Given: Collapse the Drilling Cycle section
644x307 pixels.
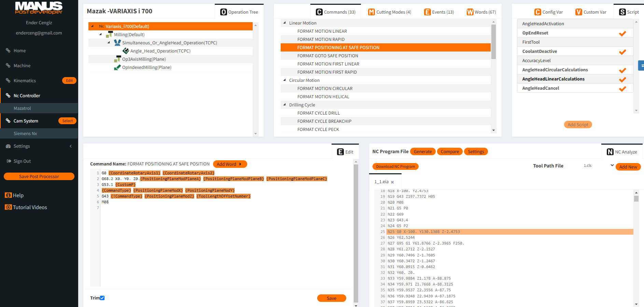Looking at the screenshot, I should tap(285, 105).
